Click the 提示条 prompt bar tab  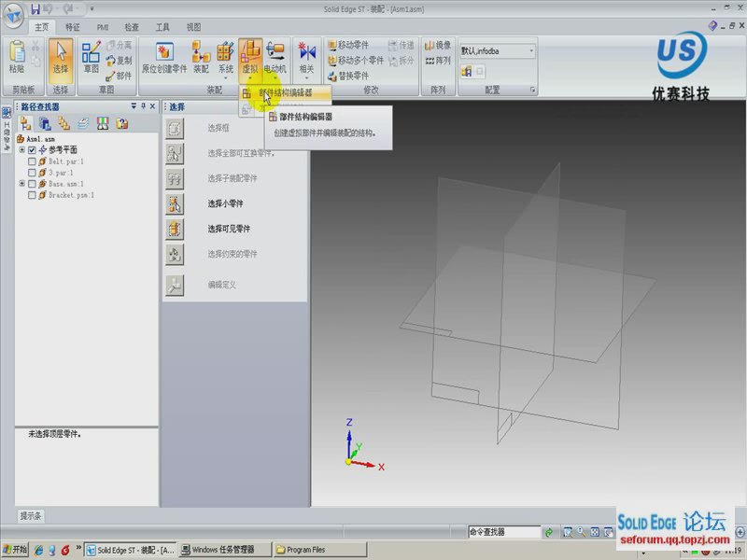click(x=31, y=516)
